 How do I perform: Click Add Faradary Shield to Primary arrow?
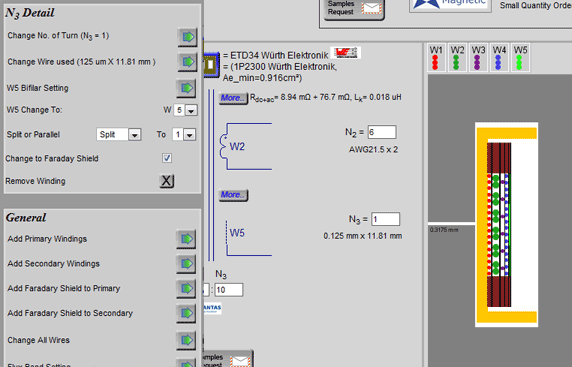click(186, 289)
